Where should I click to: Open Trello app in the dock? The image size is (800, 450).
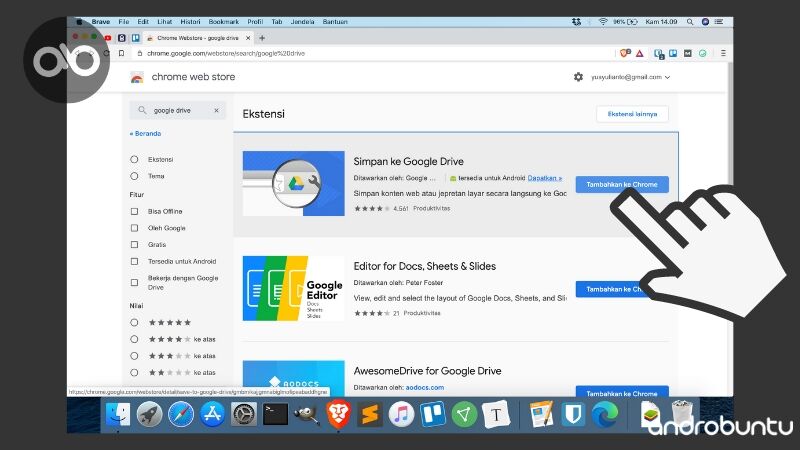click(433, 414)
